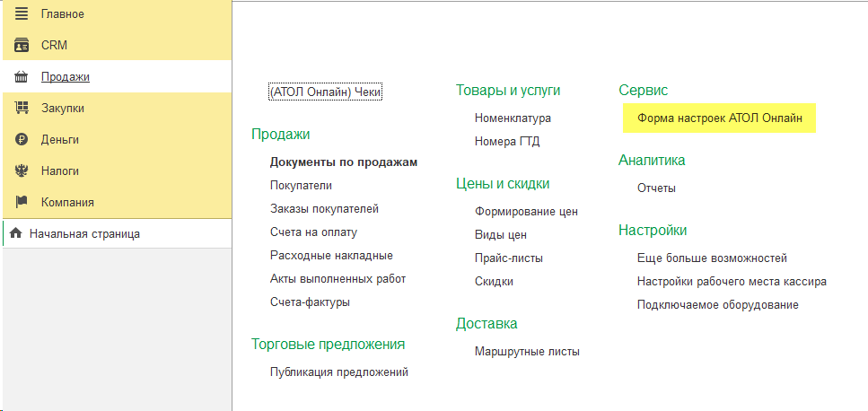Click the green Продажи group heading
The height and width of the screenshot is (411, 868).
281,134
